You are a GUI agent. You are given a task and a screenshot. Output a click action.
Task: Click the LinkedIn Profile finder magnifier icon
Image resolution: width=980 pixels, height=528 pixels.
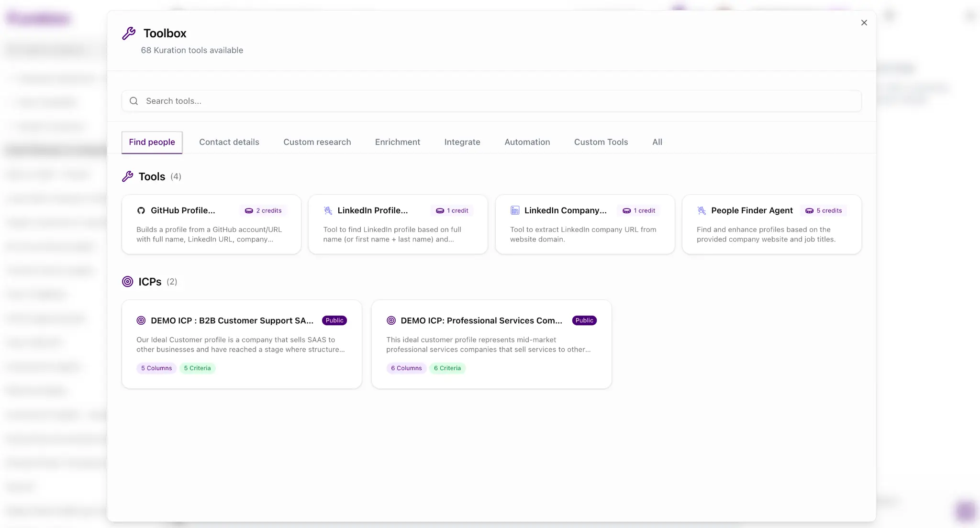coord(328,210)
